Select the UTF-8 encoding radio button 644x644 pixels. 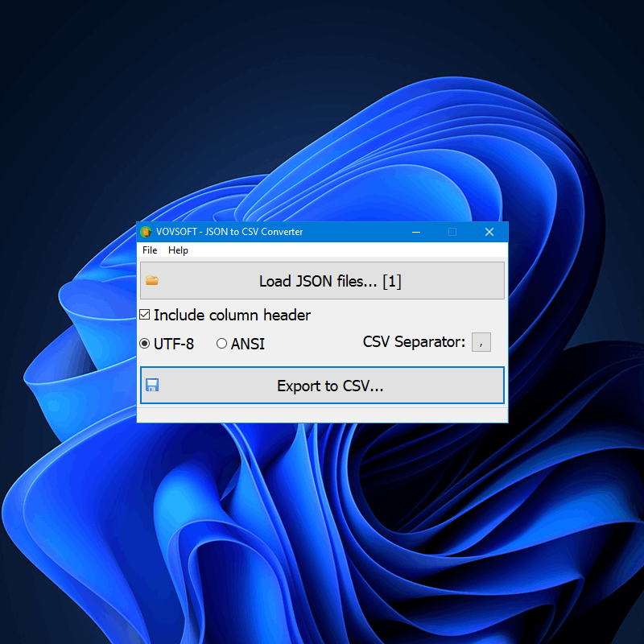(x=145, y=344)
